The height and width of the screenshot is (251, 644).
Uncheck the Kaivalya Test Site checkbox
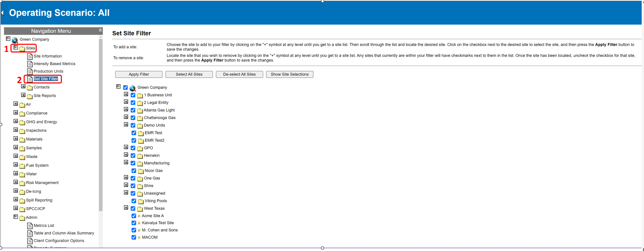point(134,223)
